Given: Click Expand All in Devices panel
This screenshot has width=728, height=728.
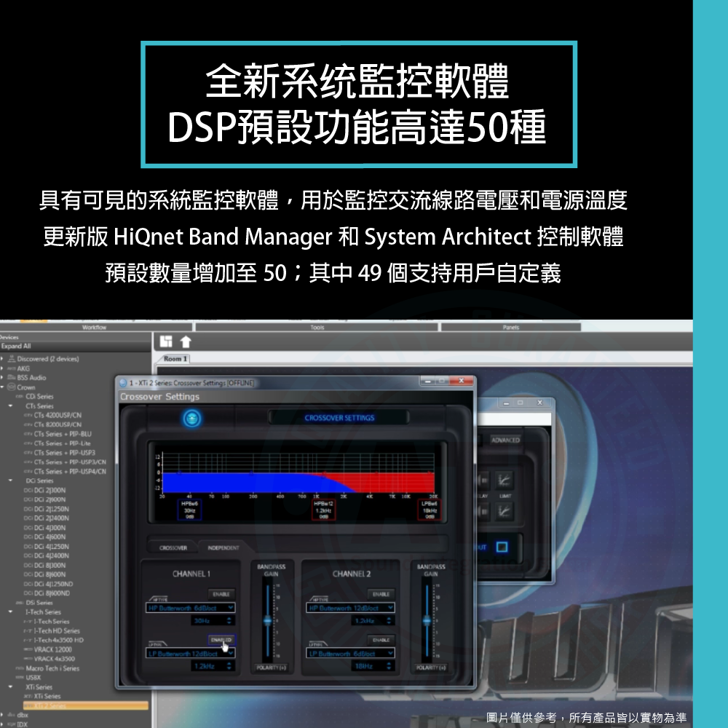Looking at the screenshot, I should 16,346.
